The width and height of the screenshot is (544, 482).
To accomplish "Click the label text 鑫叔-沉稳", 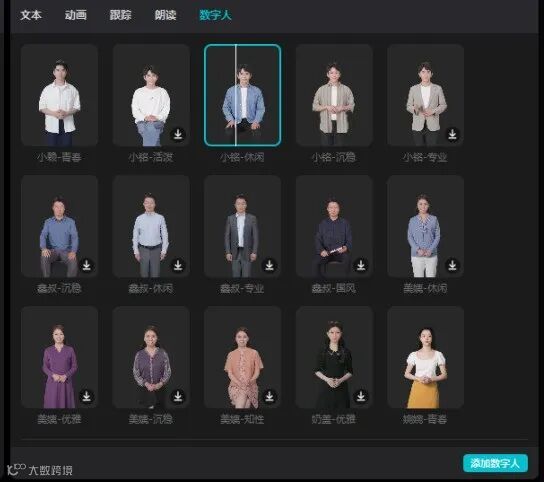I will coord(59,288).
